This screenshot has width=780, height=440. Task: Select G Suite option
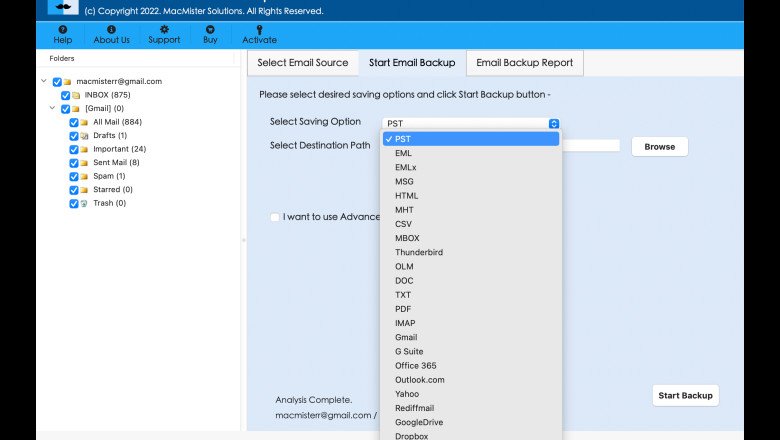pyautogui.click(x=471, y=352)
